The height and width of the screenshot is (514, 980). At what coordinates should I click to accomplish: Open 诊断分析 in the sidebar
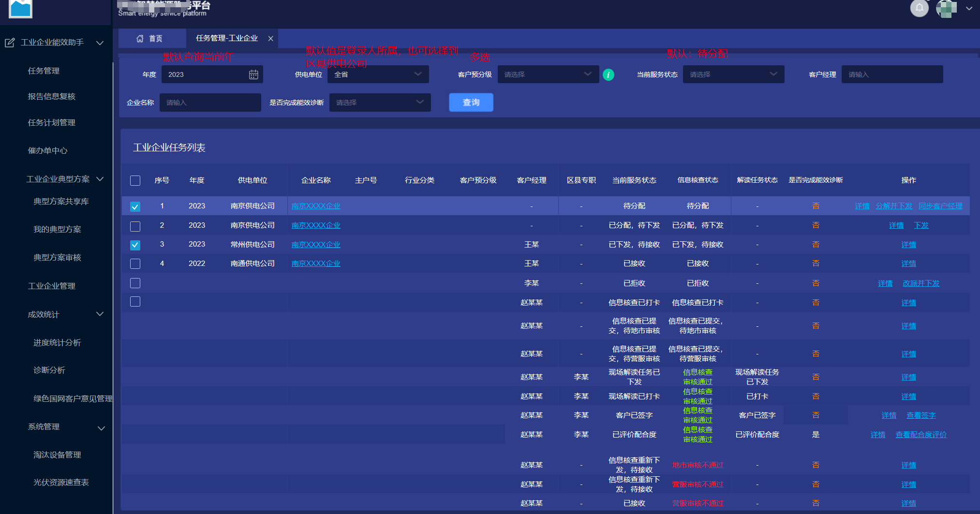pos(49,370)
